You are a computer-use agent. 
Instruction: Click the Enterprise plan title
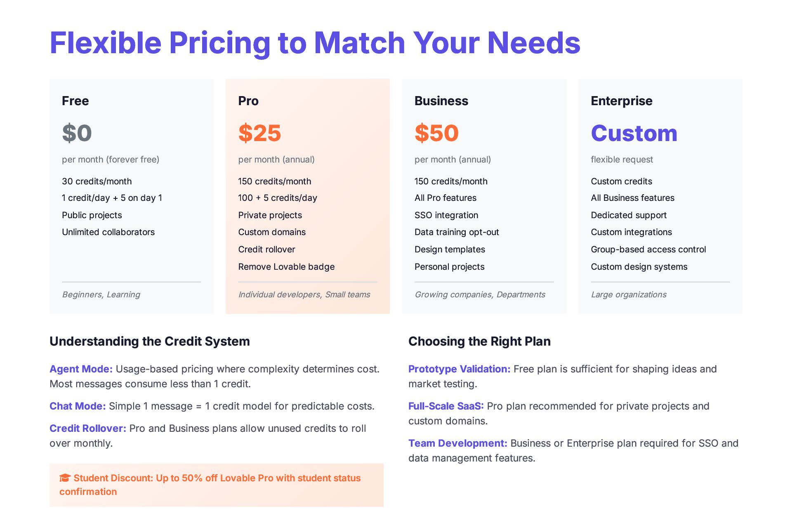click(x=621, y=101)
